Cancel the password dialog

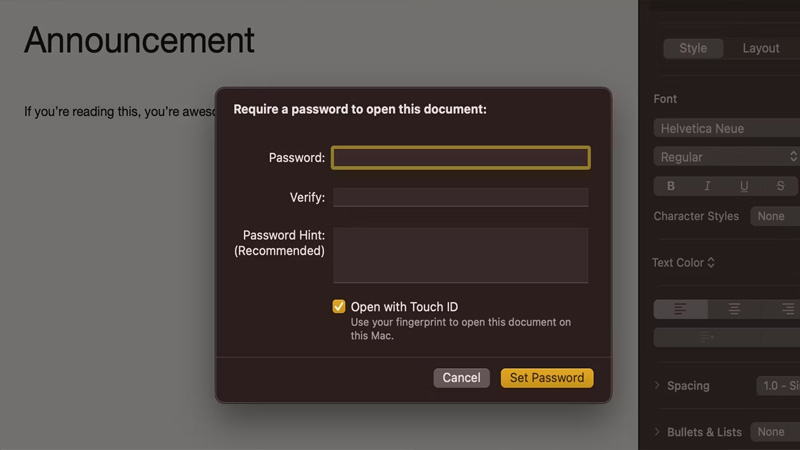tap(461, 378)
